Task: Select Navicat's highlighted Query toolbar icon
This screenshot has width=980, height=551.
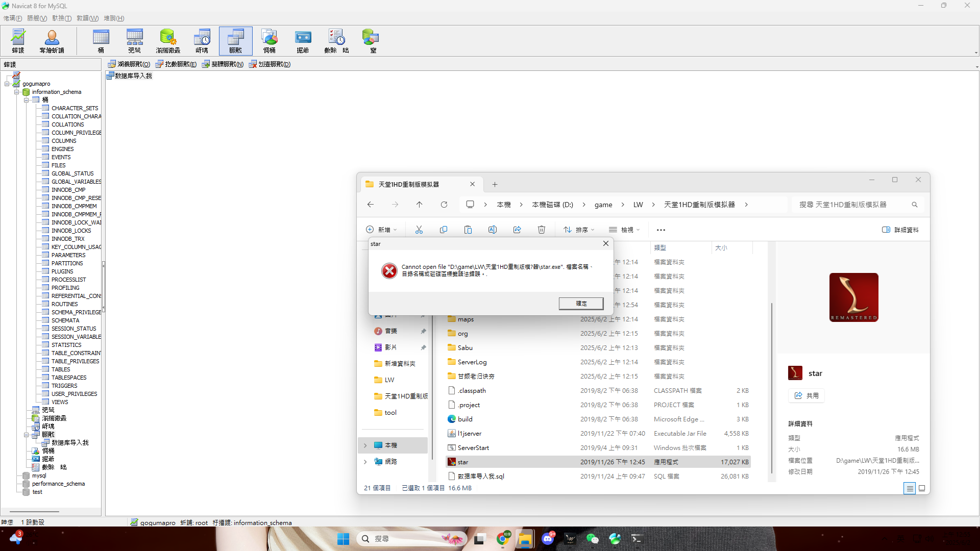Action: tap(236, 41)
